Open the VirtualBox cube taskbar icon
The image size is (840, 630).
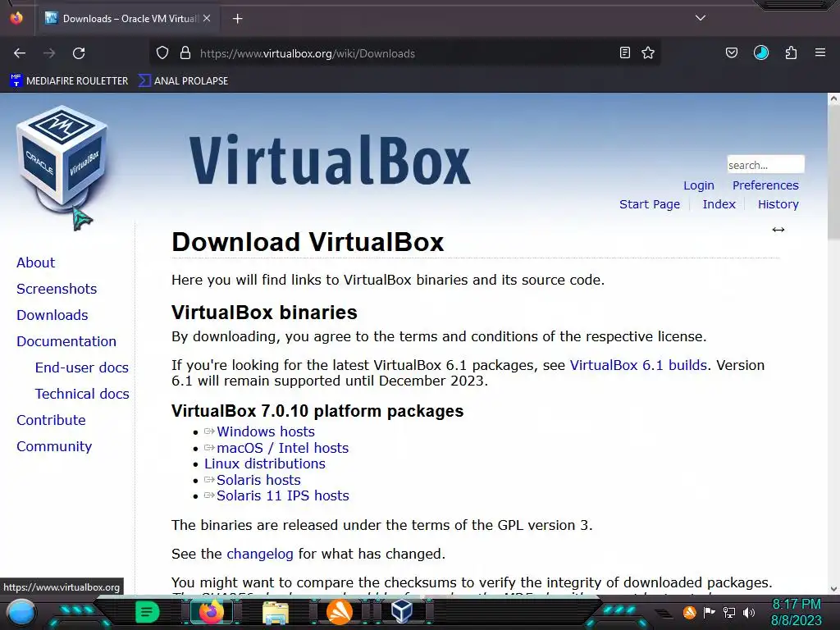click(x=402, y=610)
